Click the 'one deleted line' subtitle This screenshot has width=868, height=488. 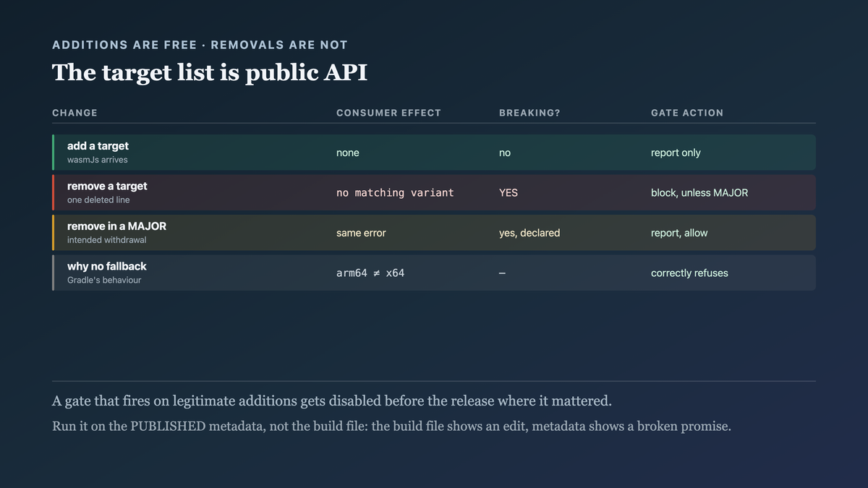(x=99, y=200)
